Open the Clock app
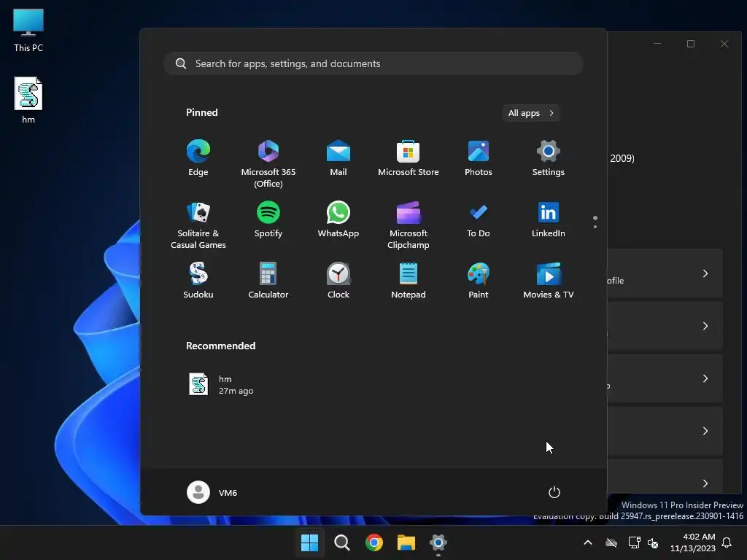The height and width of the screenshot is (560, 747). click(x=338, y=281)
